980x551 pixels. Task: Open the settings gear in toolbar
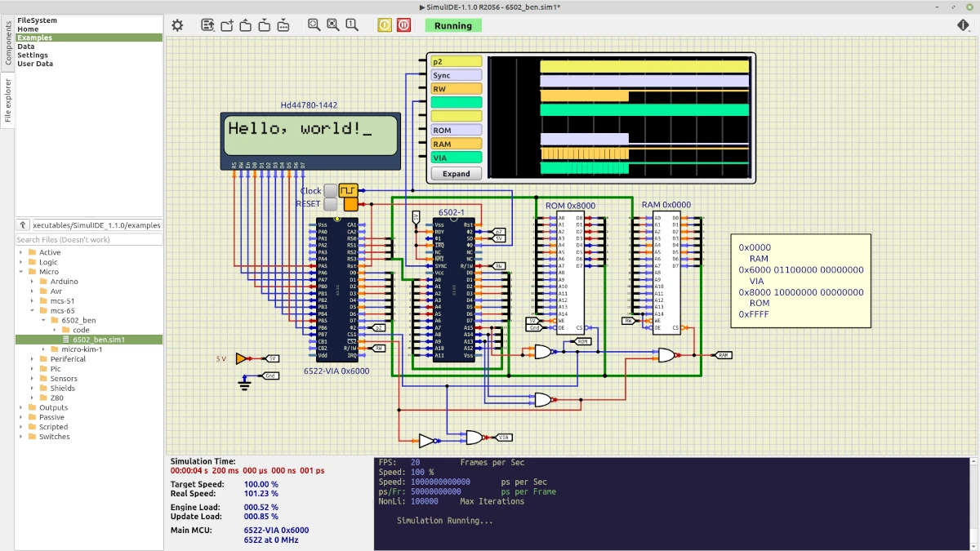[x=177, y=25]
